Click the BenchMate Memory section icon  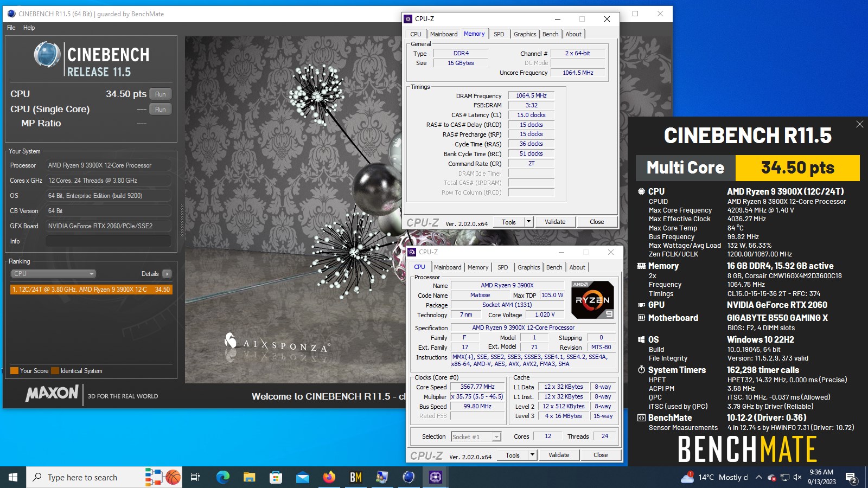pos(641,266)
